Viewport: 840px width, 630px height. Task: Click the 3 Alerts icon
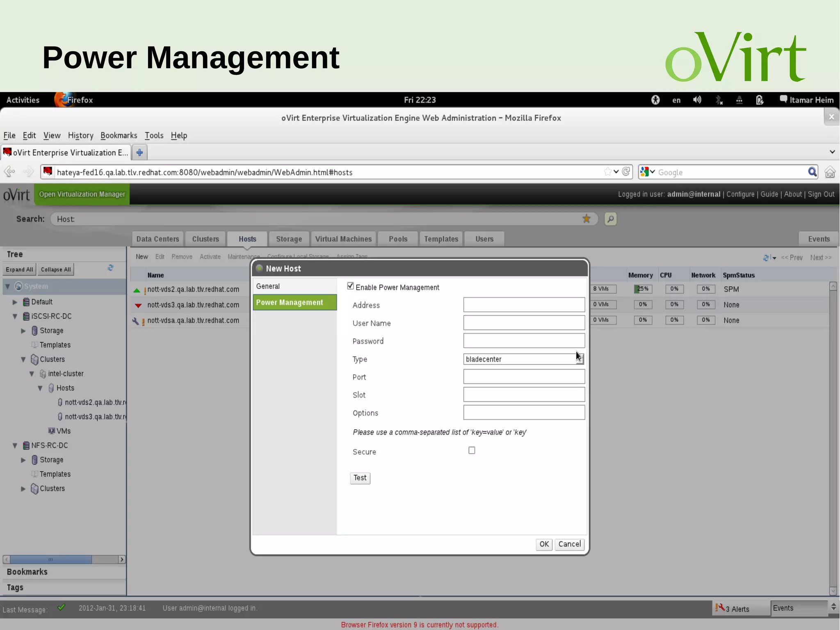pyautogui.click(x=720, y=607)
